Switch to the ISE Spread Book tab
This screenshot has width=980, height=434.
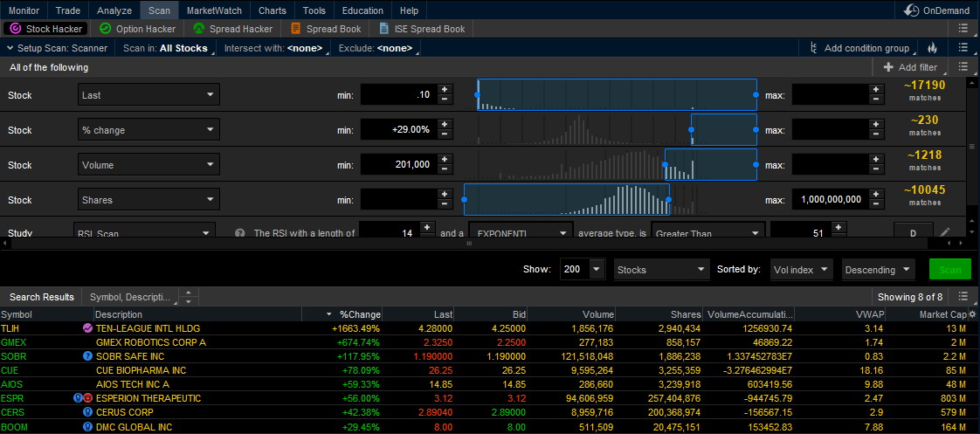coord(423,29)
